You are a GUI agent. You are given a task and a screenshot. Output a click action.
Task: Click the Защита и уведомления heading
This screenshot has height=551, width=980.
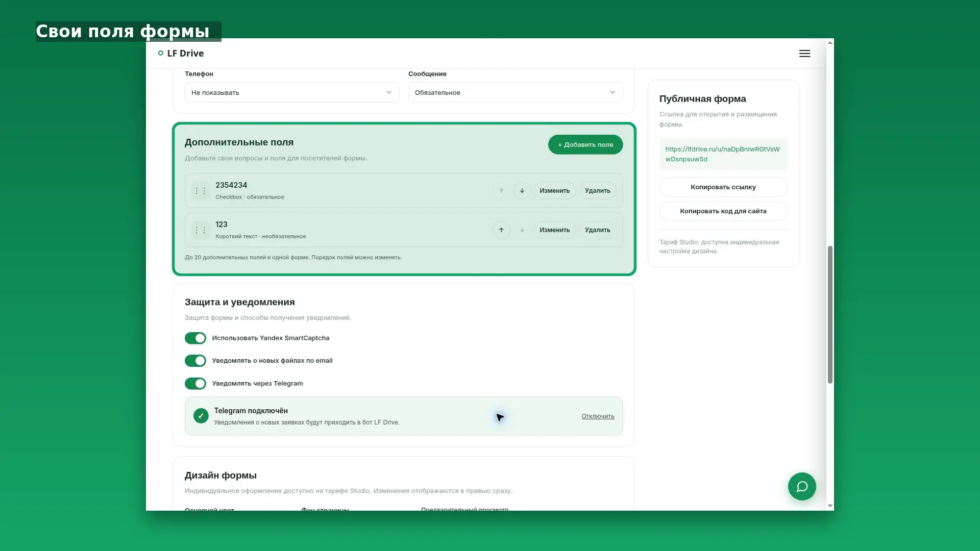[240, 302]
